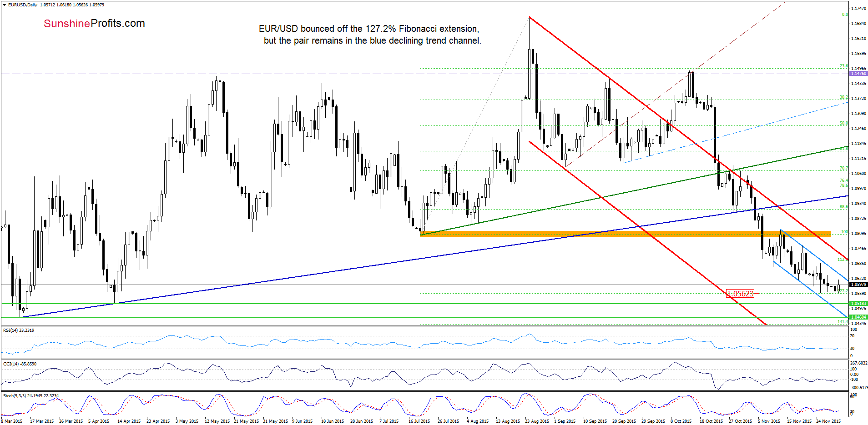Viewport: 868px width, 425px height.
Task: Click the small triangle beside EURUSD,Daily
Action: 5,5
